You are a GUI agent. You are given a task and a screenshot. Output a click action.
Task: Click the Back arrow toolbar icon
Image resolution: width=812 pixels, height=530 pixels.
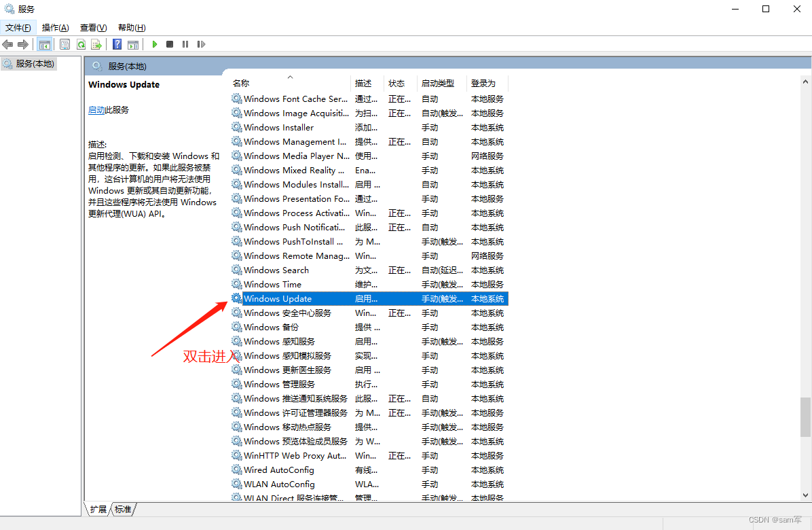[7, 45]
